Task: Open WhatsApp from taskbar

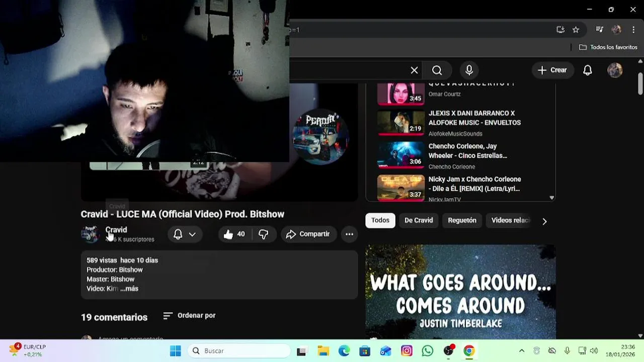Action: (427, 351)
